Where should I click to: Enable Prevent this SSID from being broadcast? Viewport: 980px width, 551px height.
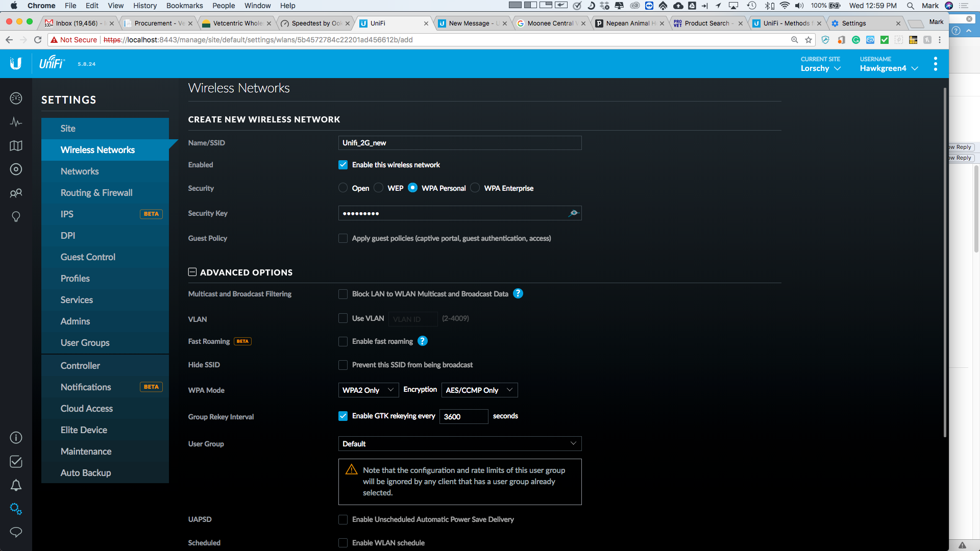343,365
